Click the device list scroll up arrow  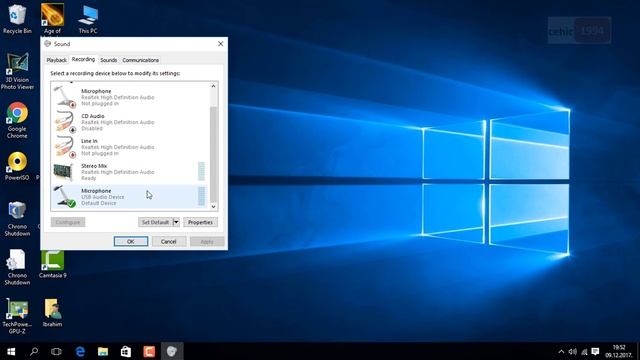213,86
